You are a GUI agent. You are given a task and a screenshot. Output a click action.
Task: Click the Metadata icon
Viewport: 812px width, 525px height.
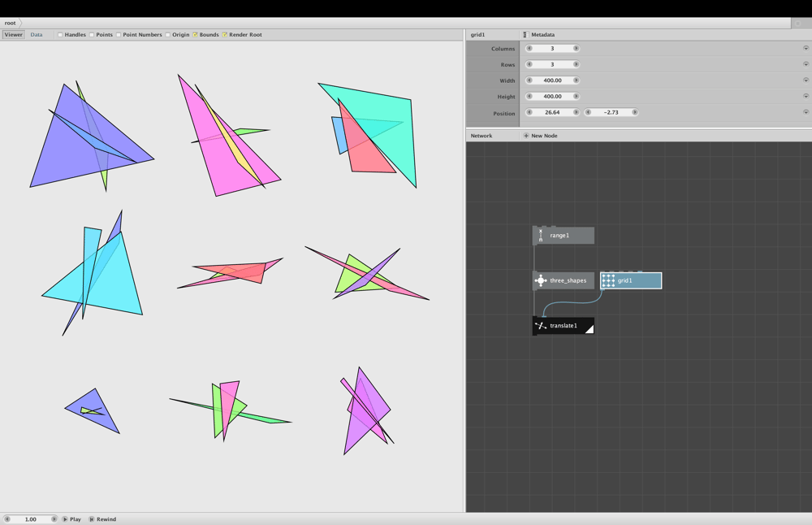525,35
